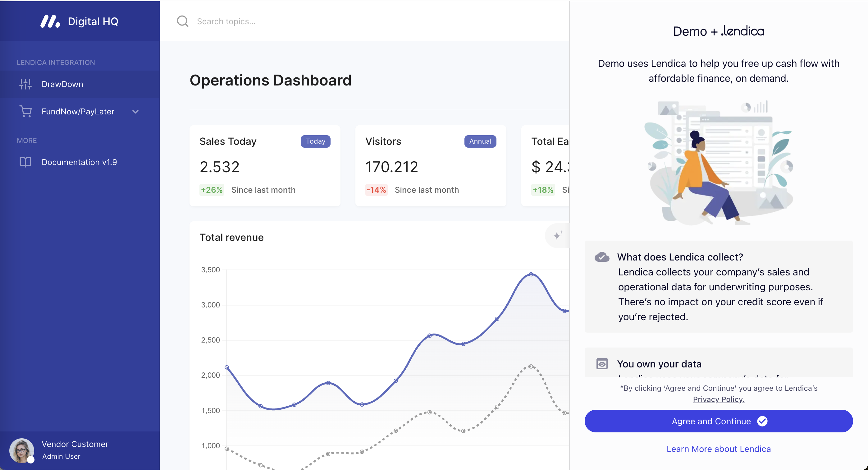868x470 pixels.
Task: Expand the FundNow/PayLater chevron
Action: tap(135, 112)
